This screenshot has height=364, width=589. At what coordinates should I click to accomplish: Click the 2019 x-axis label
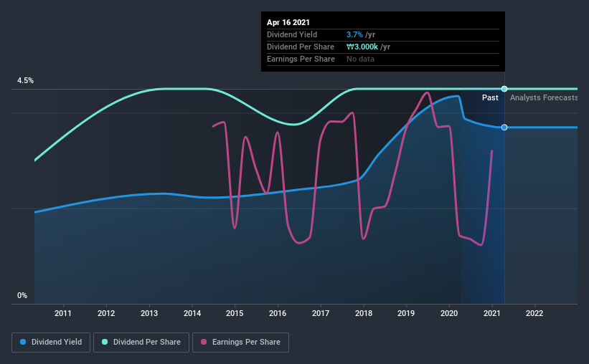406,313
